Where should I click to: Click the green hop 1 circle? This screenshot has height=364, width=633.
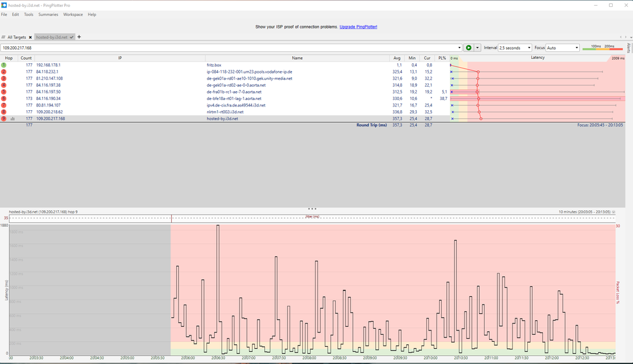tap(4, 65)
